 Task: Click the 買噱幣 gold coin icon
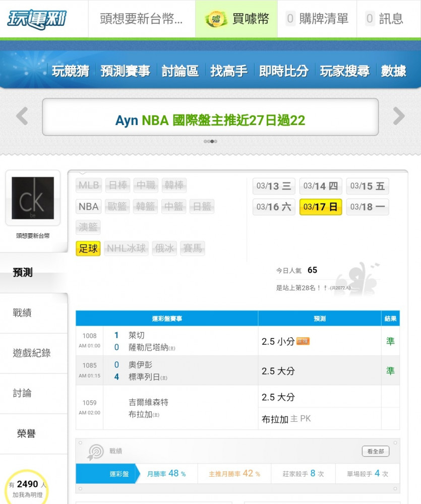click(216, 19)
